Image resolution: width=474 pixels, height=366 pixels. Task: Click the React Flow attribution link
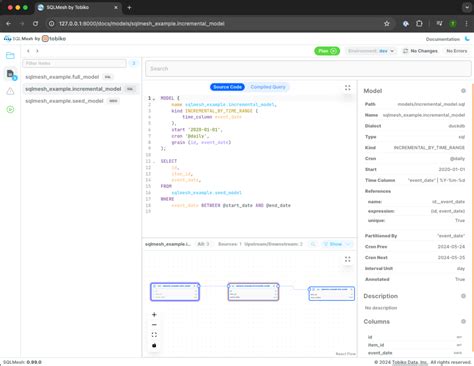[x=346, y=354]
